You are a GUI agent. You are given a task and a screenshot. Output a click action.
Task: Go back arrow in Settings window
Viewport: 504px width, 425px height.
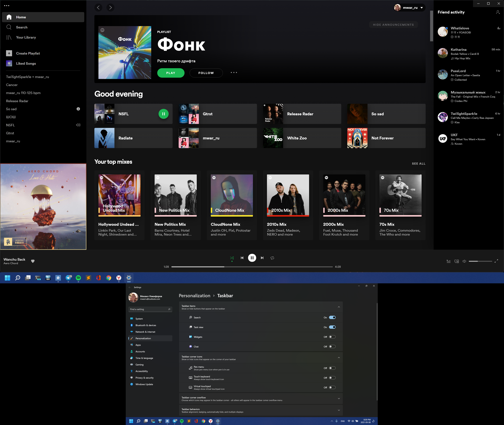tap(130, 287)
